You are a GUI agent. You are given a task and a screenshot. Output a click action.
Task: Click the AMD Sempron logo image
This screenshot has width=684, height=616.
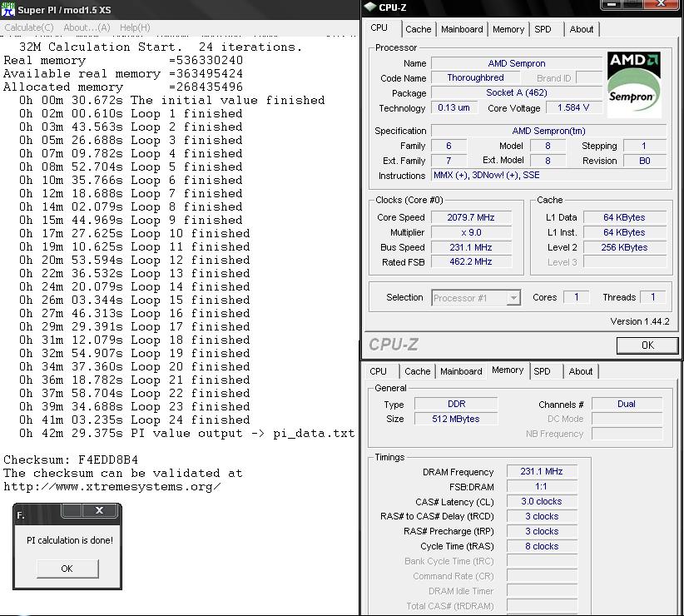click(x=633, y=84)
